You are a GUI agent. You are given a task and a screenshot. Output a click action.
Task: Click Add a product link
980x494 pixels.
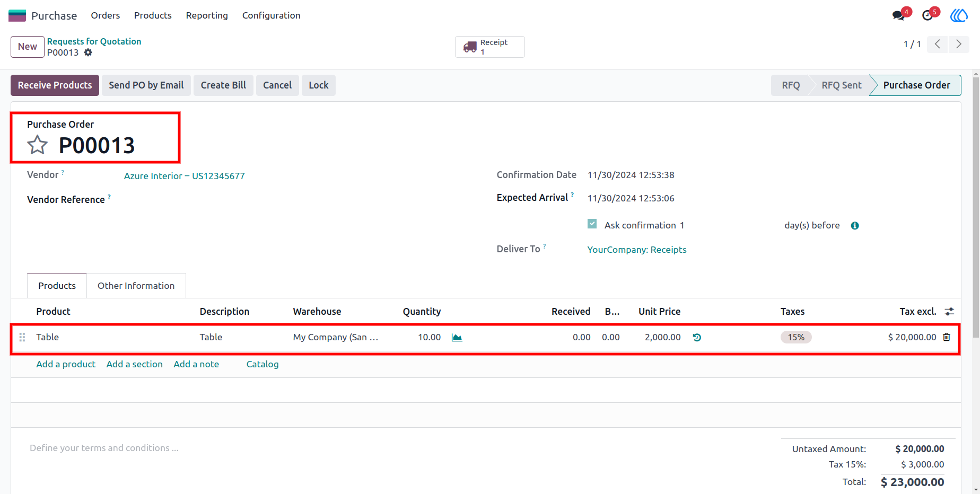pos(66,364)
